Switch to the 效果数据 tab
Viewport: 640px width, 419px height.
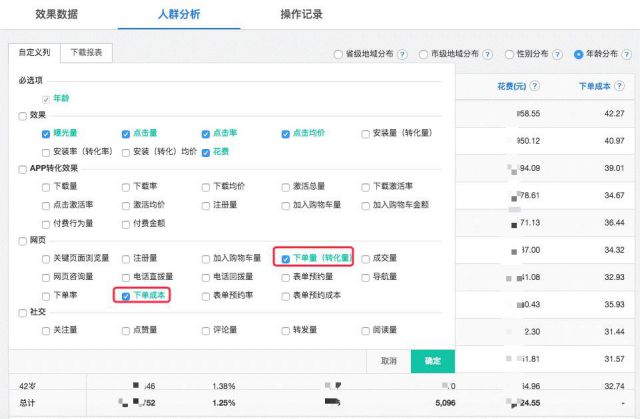tap(57, 15)
